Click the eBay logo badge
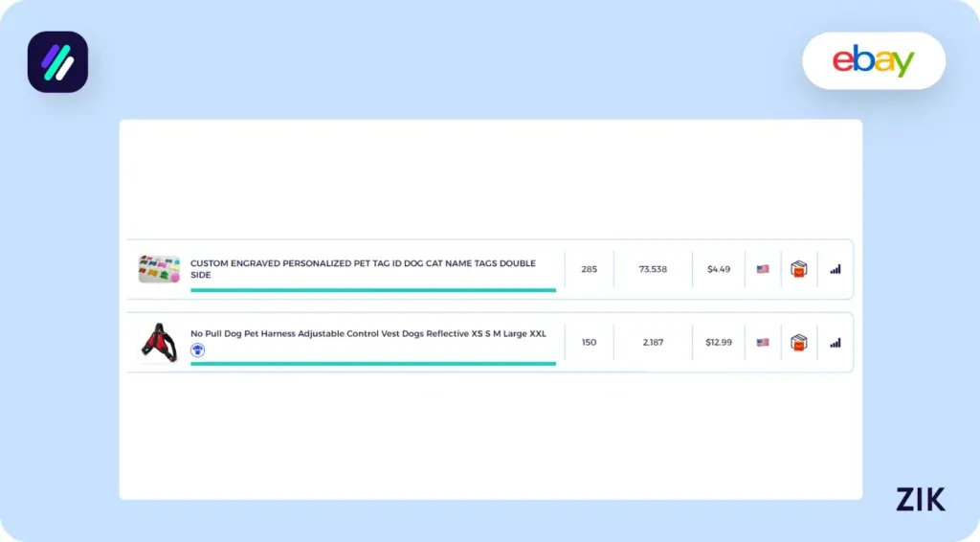980x542 pixels. tap(873, 61)
